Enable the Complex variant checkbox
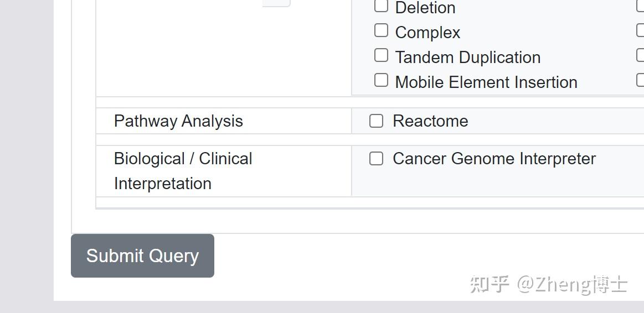The image size is (644, 313). tap(381, 30)
